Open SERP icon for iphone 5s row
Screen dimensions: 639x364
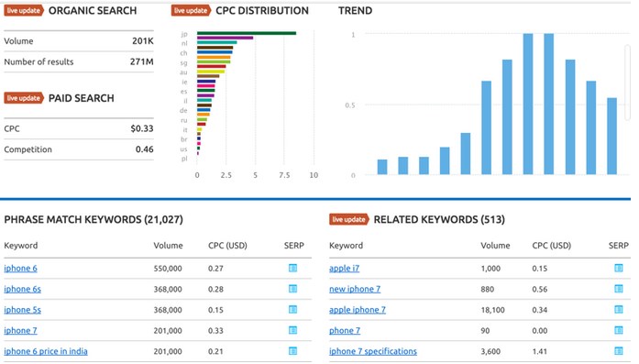[x=292, y=310]
